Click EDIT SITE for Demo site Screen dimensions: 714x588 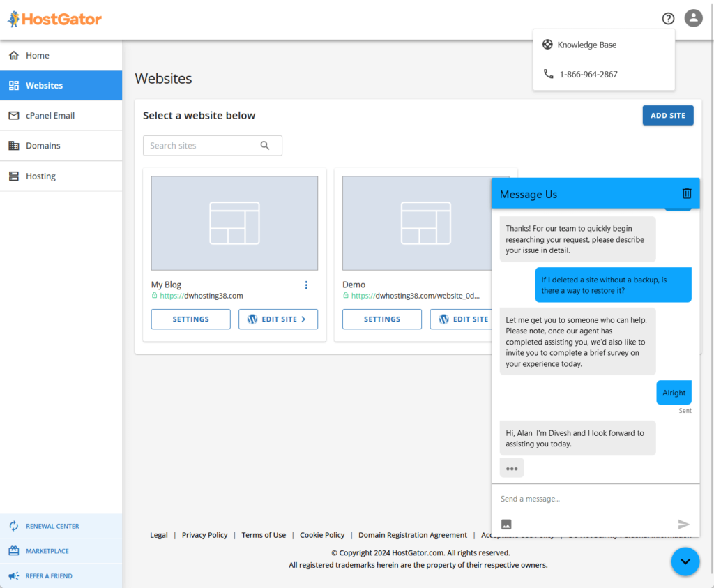[461, 319]
